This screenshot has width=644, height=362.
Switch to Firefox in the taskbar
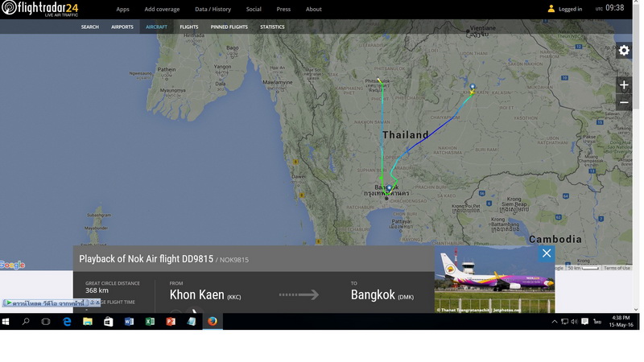213,321
